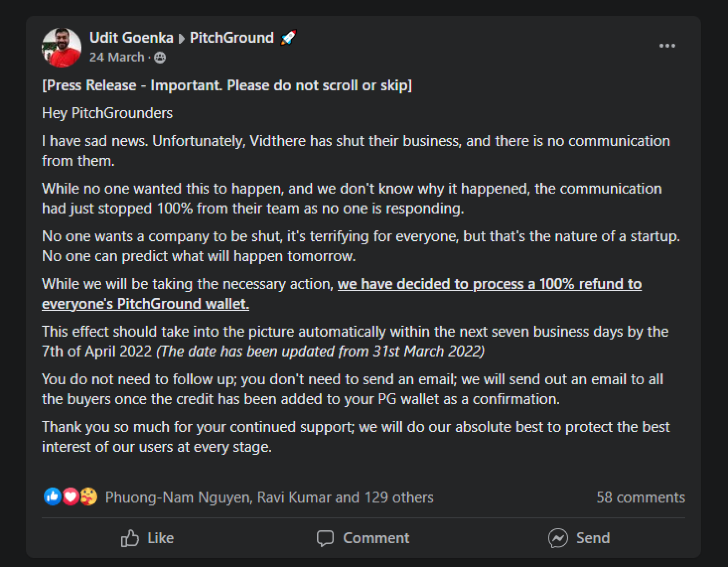
Task: Visit the PitchGround group page
Action: [232, 38]
